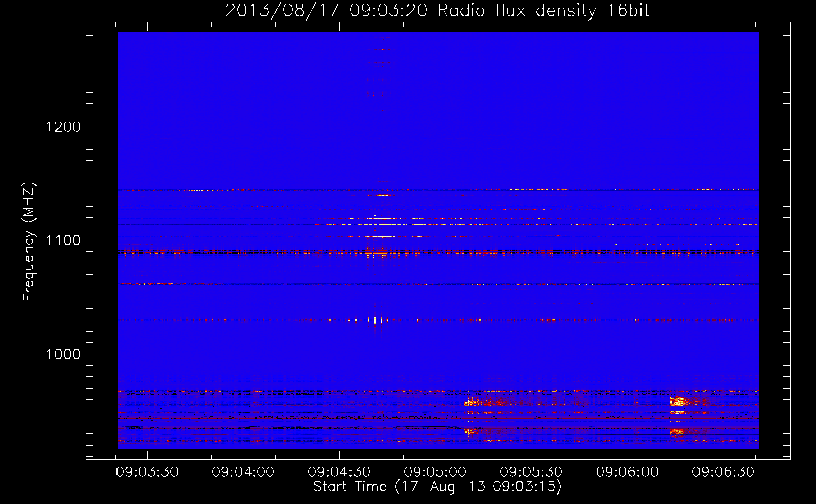Click the plot title '2013/08/17 09:03:20 Radio flux density 16bit'

click(x=437, y=11)
